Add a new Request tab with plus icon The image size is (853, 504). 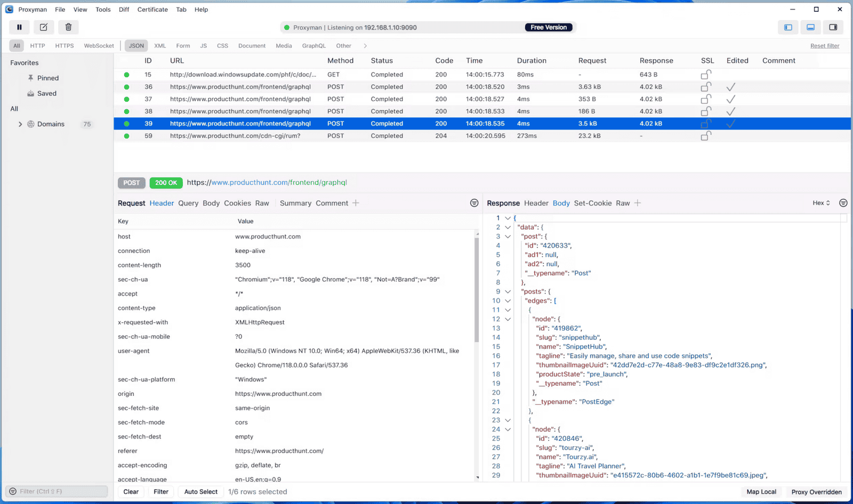pyautogui.click(x=356, y=203)
